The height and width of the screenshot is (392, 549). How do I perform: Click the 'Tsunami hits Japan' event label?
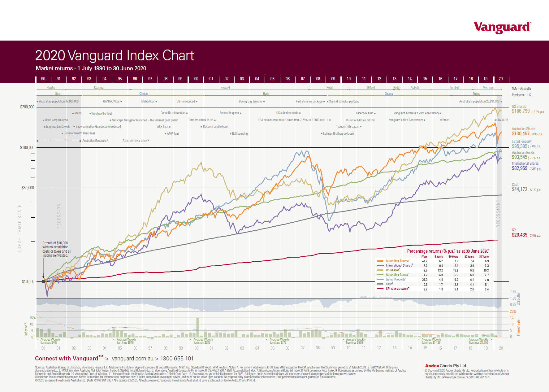point(348,126)
